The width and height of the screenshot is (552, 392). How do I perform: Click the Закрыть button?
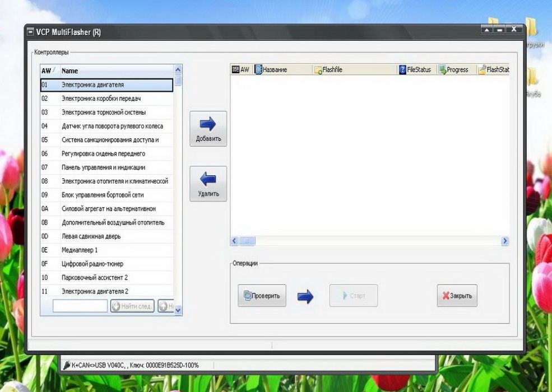pos(457,296)
